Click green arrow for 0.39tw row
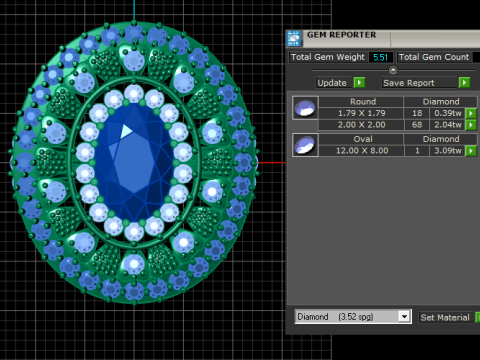480x360 pixels. tap(471, 113)
